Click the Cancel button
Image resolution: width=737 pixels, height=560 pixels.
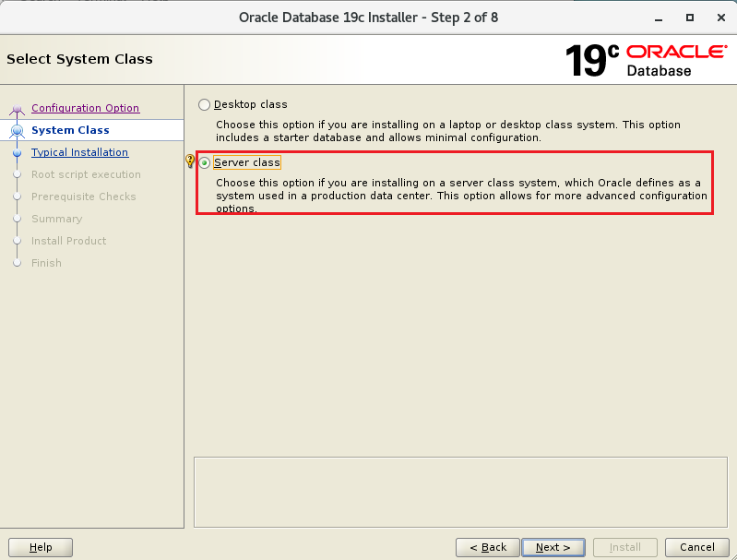(x=697, y=547)
